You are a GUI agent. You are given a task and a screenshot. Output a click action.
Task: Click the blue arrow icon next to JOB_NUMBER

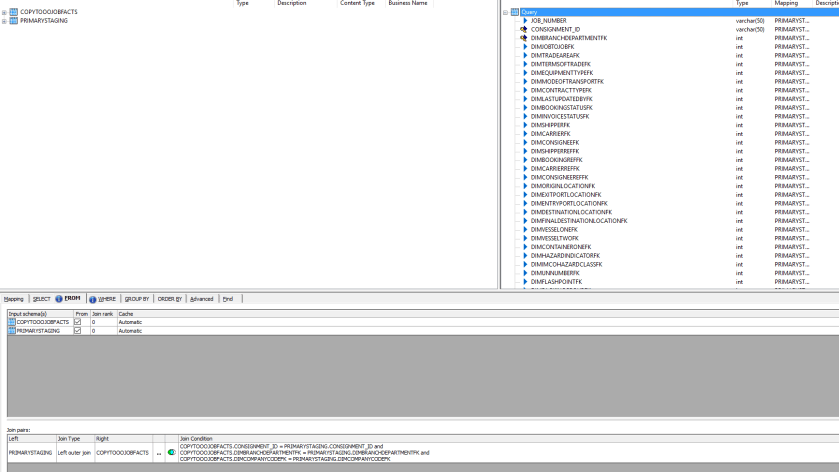pyautogui.click(x=524, y=20)
